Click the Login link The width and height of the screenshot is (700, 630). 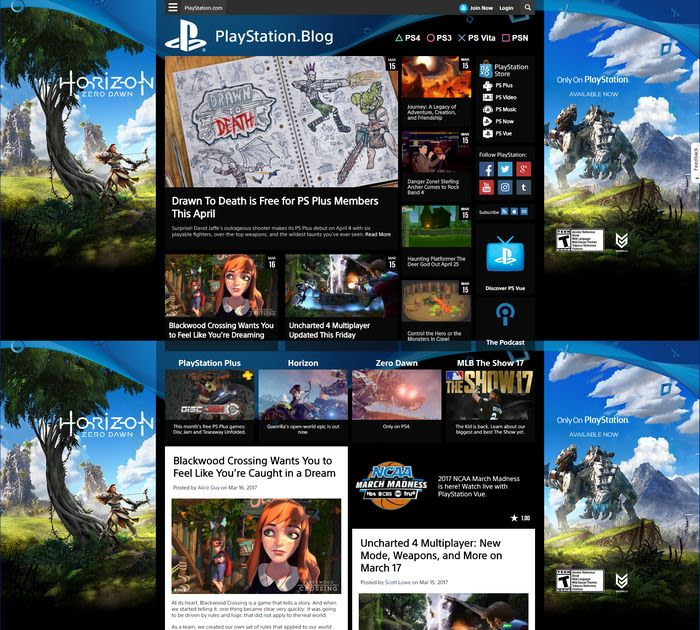point(506,8)
